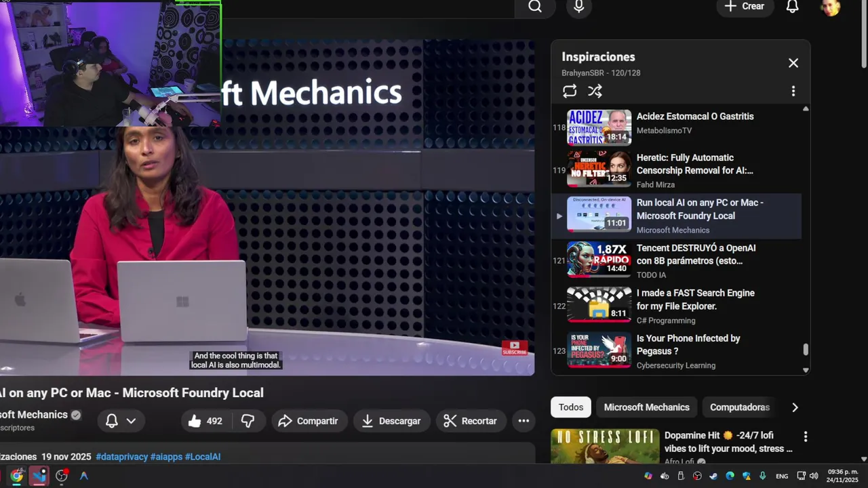Open the Inspiraciones playlist options menu
868x488 pixels.
pyautogui.click(x=793, y=91)
